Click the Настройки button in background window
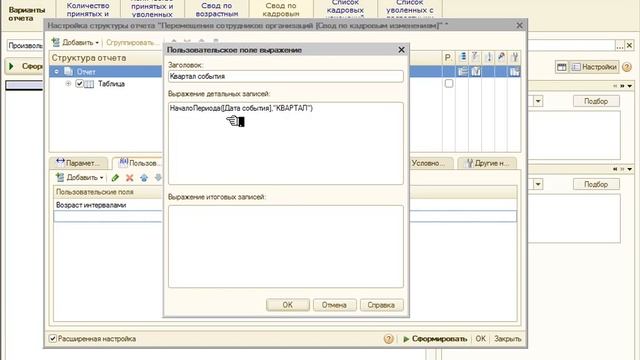 click(x=595, y=67)
